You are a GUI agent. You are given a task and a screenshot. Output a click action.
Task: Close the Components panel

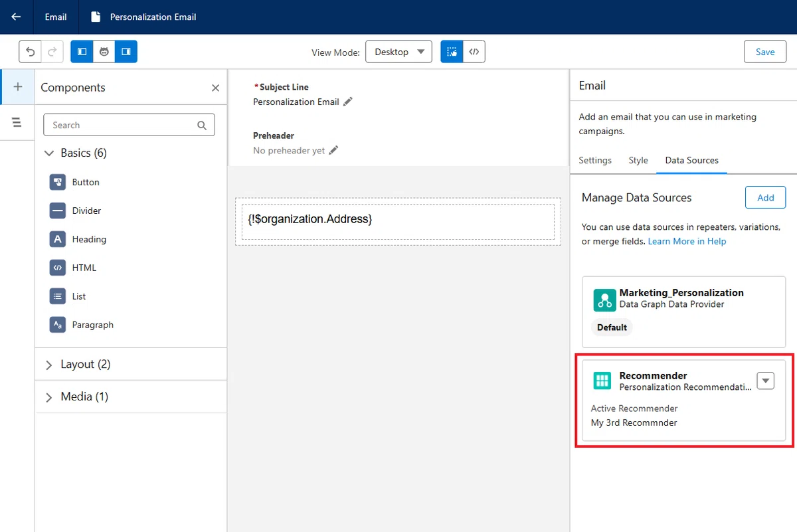(x=215, y=88)
